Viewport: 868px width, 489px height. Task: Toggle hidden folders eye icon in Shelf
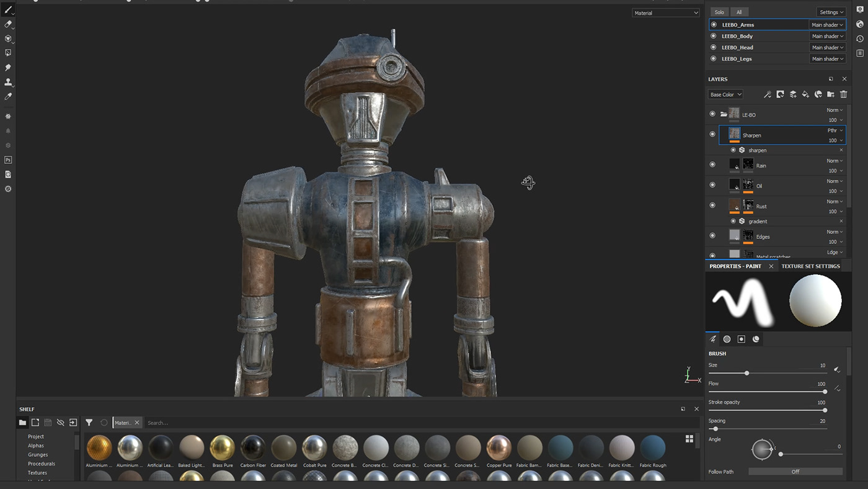coord(60,423)
